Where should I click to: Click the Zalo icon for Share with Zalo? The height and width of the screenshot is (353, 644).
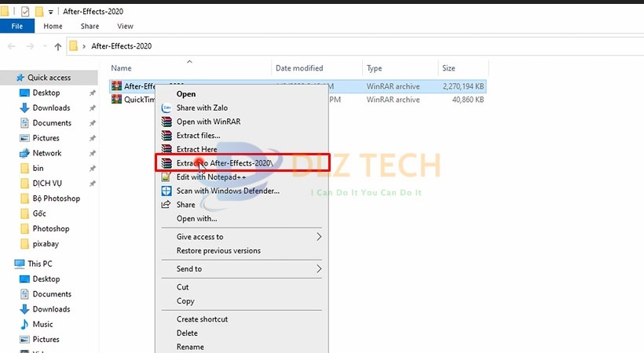point(166,107)
